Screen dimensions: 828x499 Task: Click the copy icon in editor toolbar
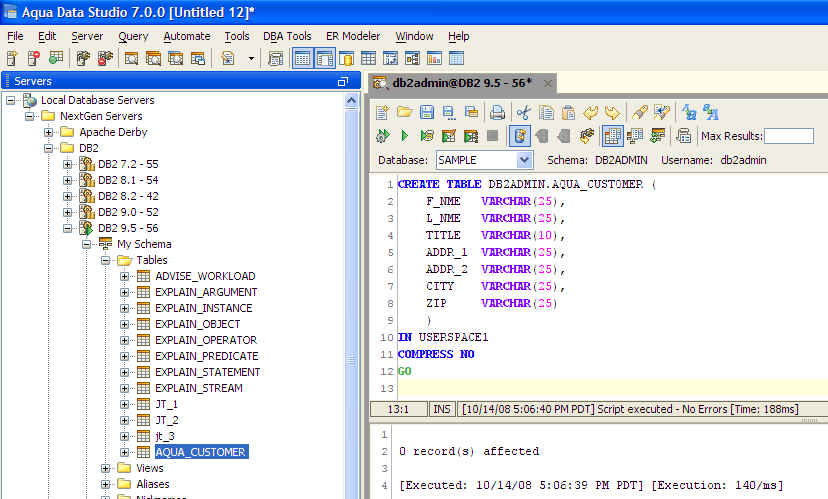tap(546, 112)
